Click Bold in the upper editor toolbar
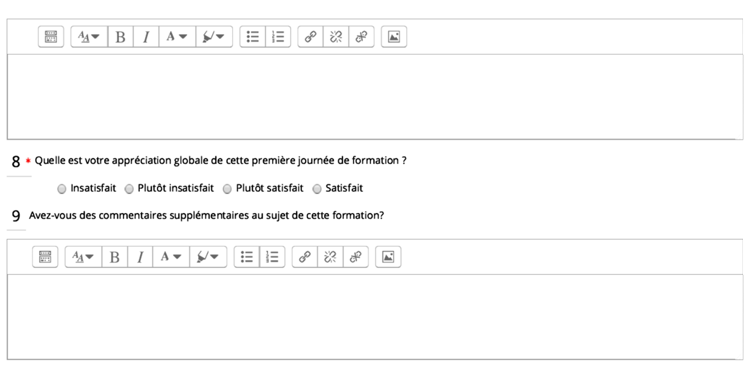Screen dimensions: 745x367 coord(121,37)
